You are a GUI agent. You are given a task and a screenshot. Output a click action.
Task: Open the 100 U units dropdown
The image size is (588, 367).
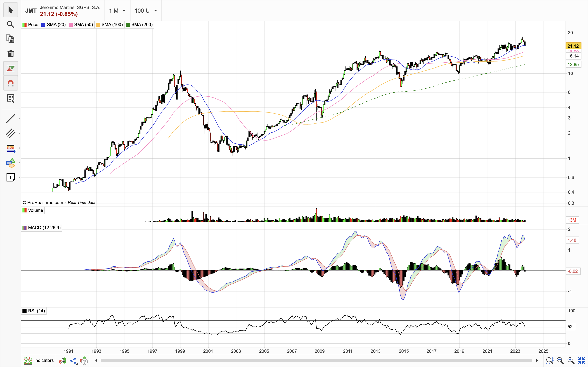coord(146,11)
